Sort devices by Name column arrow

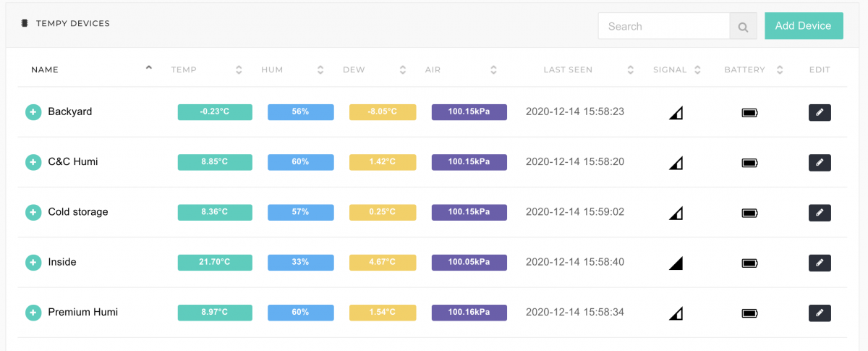pyautogui.click(x=149, y=68)
